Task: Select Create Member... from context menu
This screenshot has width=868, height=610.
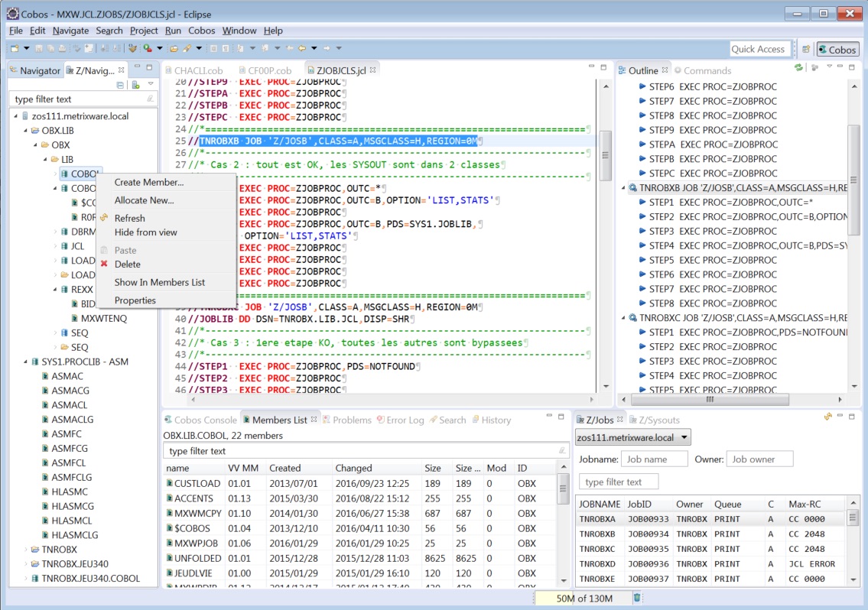Action: 166,182
